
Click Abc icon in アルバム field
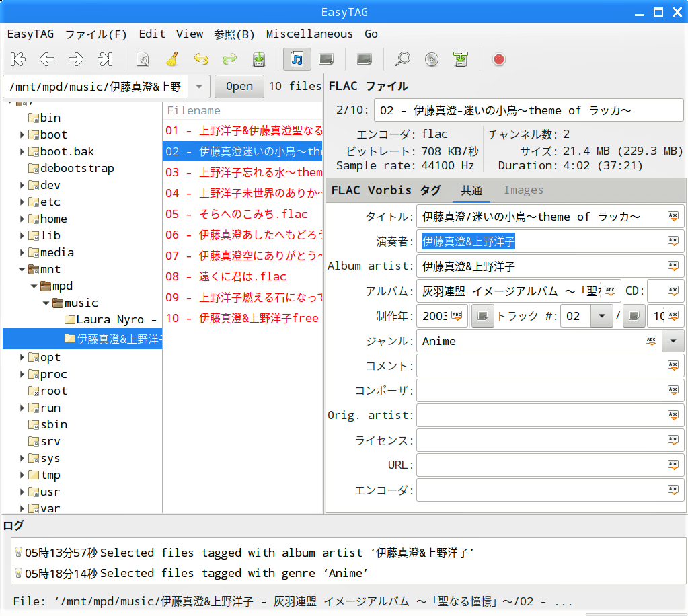point(610,291)
